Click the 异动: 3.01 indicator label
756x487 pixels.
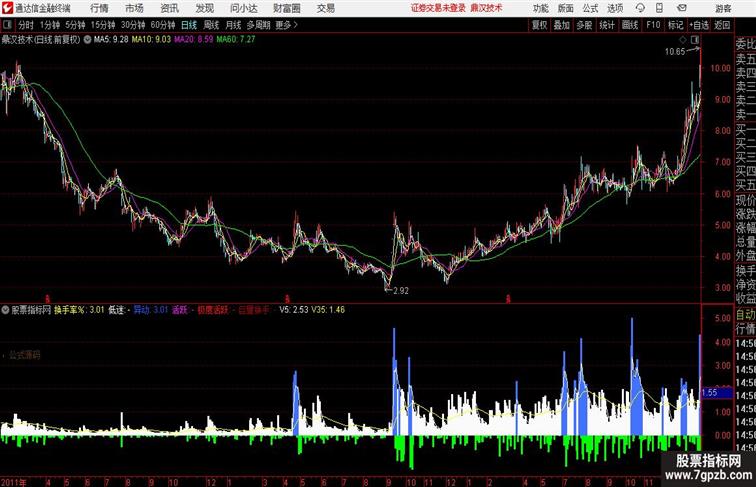tap(151, 310)
